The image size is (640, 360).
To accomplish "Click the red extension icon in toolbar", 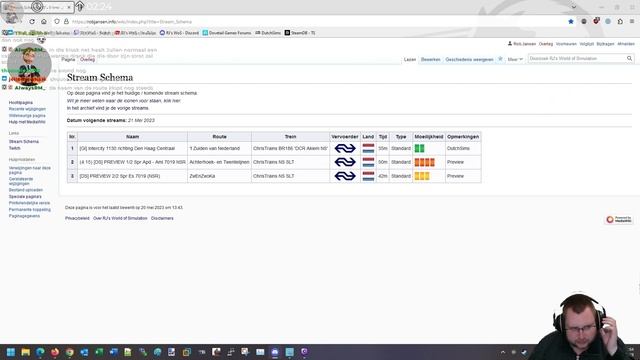I will (596, 21).
